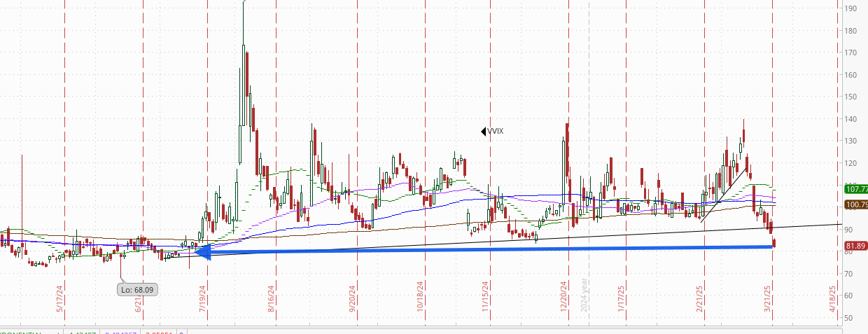This screenshot has width=868, height=334.
Task: Select the 3/21/25 date label
Action: tap(767, 299)
